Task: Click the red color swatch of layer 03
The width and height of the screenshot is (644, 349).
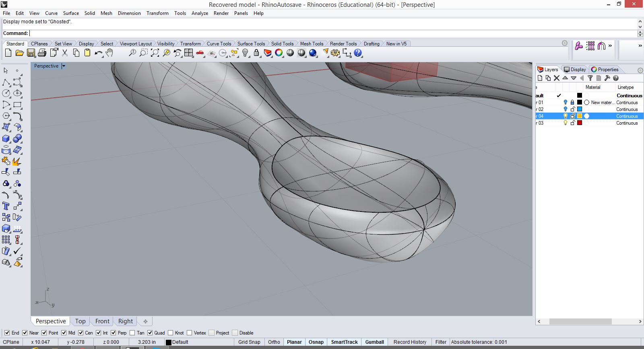Action: [x=580, y=123]
